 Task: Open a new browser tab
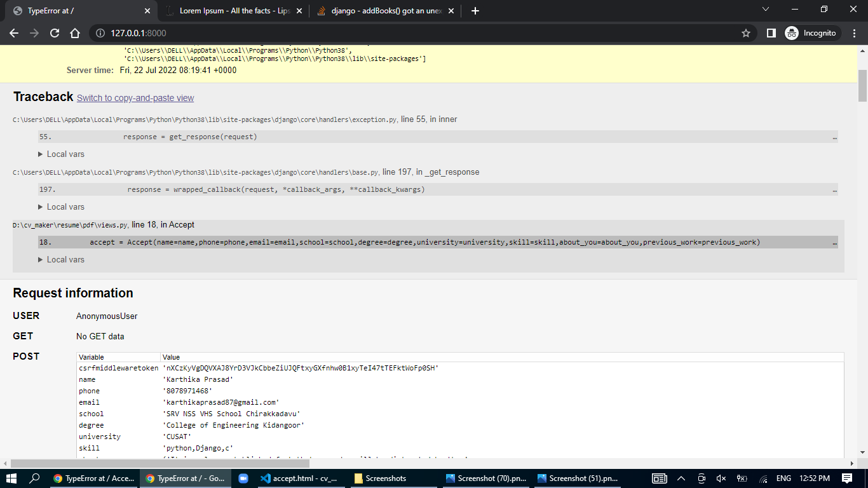[475, 11]
